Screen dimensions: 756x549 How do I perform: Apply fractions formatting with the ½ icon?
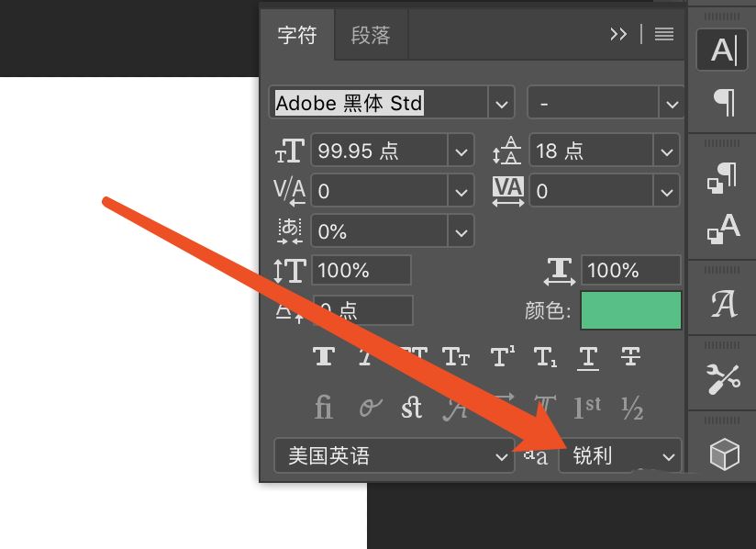(631, 407)
